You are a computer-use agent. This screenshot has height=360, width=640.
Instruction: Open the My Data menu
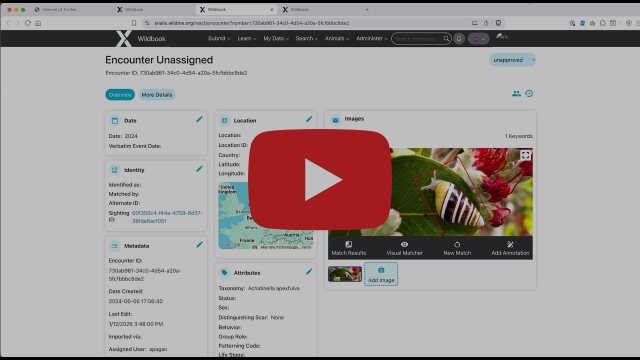[x=276, y=38]
